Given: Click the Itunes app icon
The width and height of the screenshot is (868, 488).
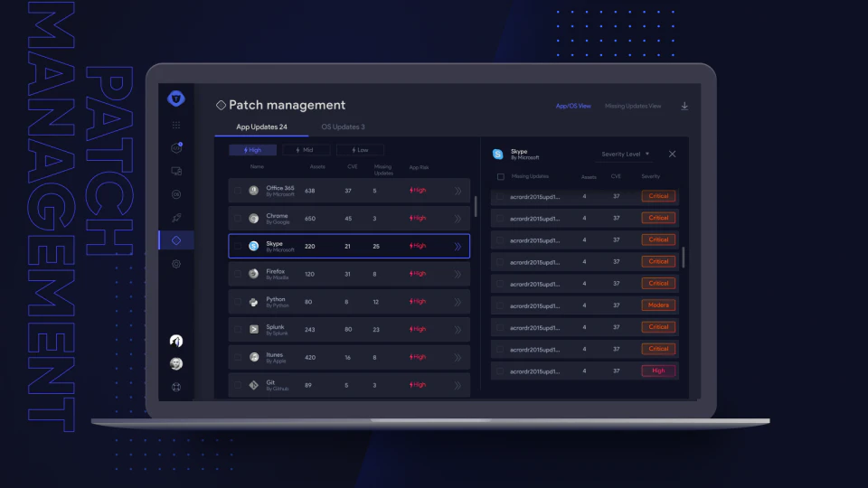Looking at the screenshot, I should pos(253,357).
